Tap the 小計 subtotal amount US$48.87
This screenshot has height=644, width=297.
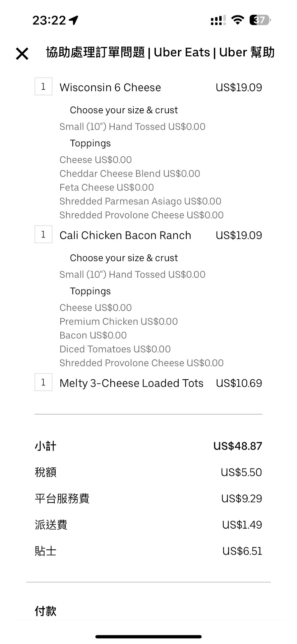pos(238,446)
